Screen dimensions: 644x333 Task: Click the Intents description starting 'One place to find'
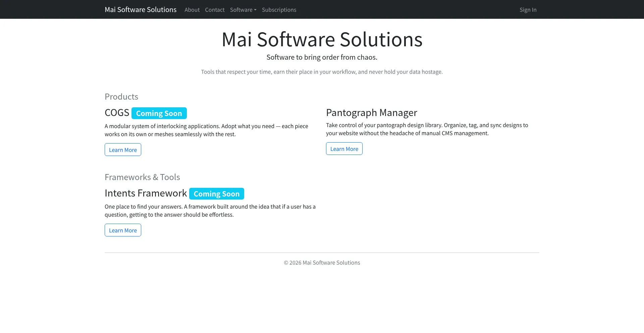[x=210, y=211]
